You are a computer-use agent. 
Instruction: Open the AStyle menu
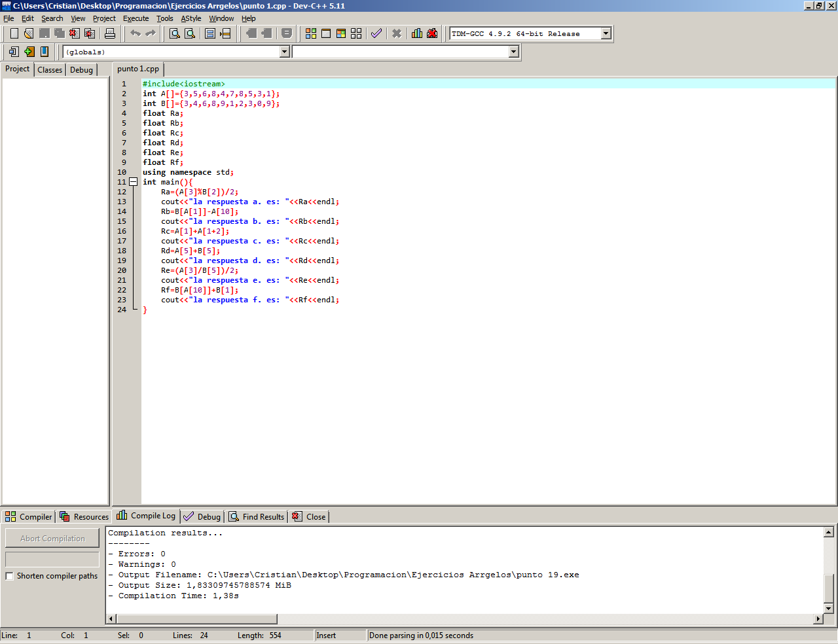click(191, 18)
